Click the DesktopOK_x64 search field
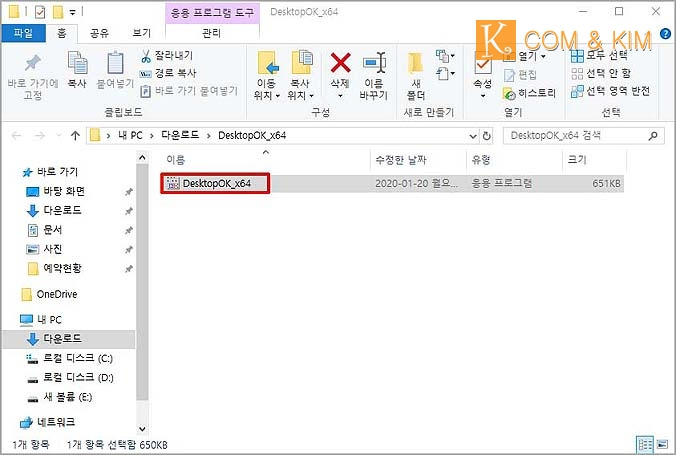 tap(584, 136)
